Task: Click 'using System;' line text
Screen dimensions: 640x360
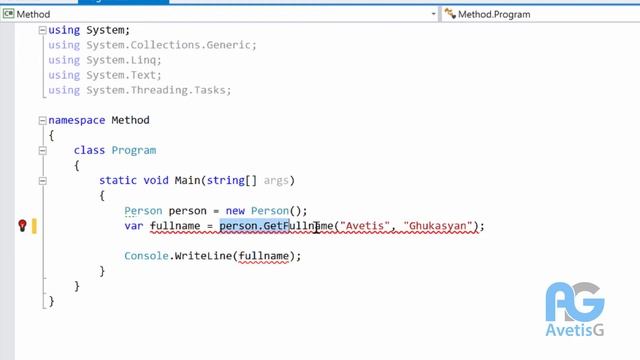Action: (x=89, y=30)
